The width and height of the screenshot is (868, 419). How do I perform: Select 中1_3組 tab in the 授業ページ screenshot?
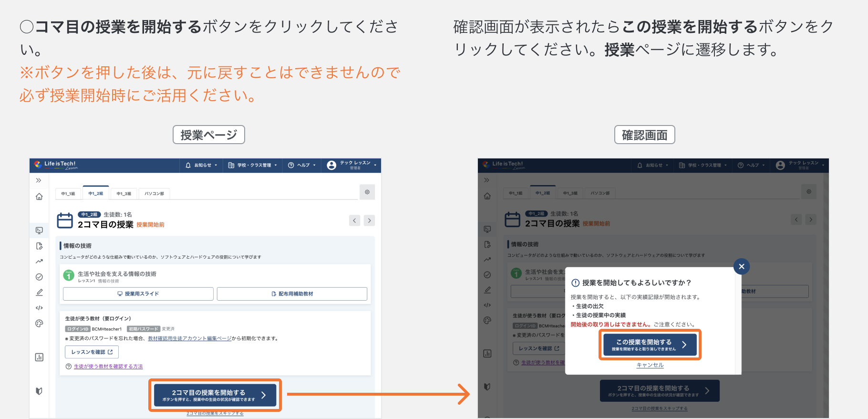(x=124, y=193)
